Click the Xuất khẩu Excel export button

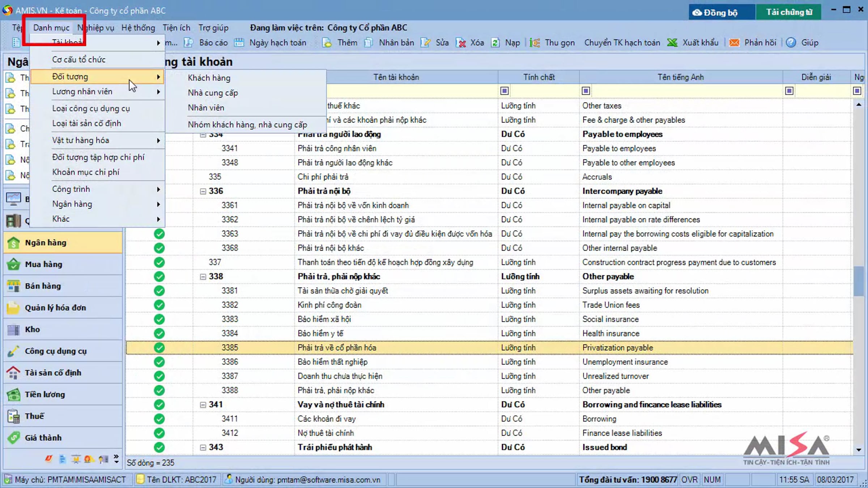point(693,43)
